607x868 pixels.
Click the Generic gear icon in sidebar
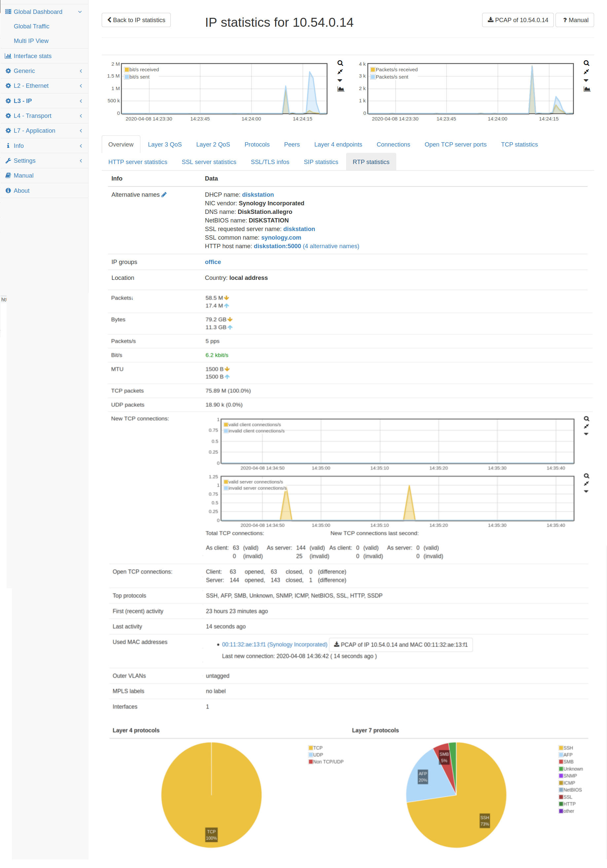pos(8,71)
